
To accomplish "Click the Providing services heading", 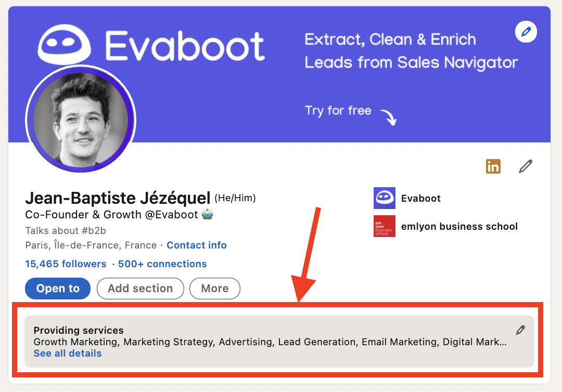I will (79, 330).
